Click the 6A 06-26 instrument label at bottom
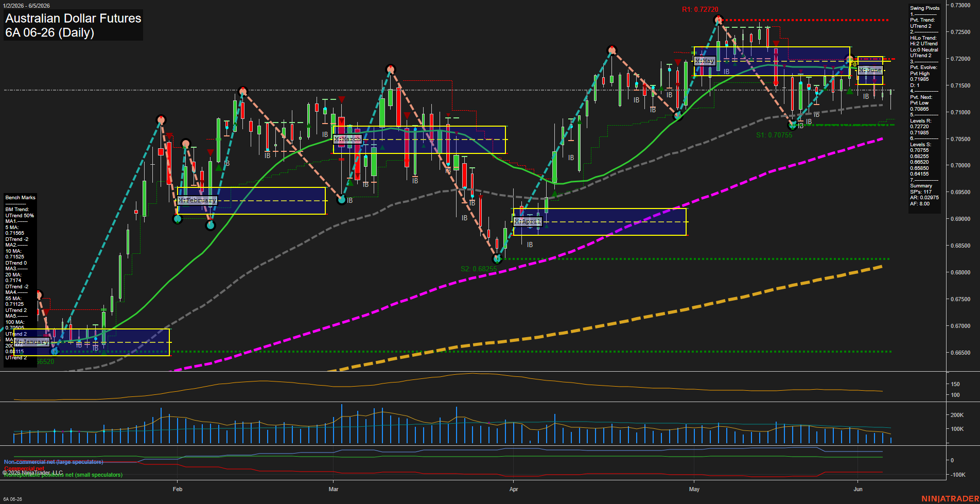This screenshot has width=980, height=504. 12,499
